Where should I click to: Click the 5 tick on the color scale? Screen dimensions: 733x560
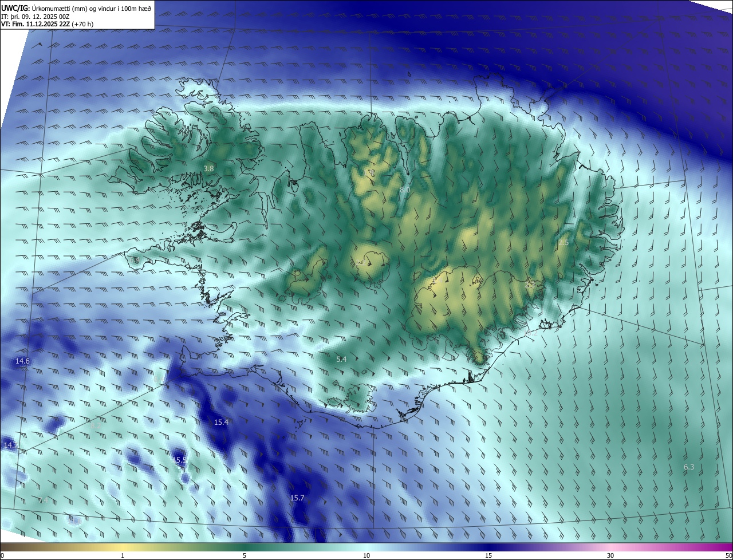[x=245, y=555]
